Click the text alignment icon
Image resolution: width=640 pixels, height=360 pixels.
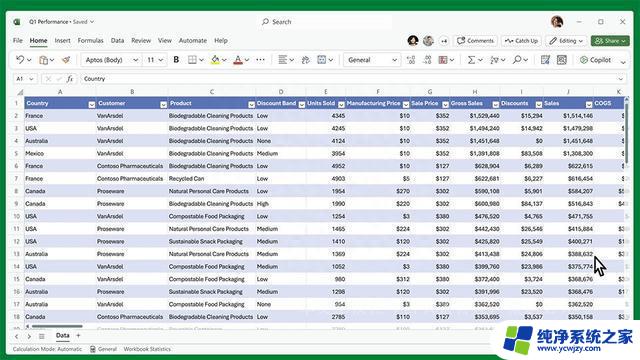tap(282, 60)
